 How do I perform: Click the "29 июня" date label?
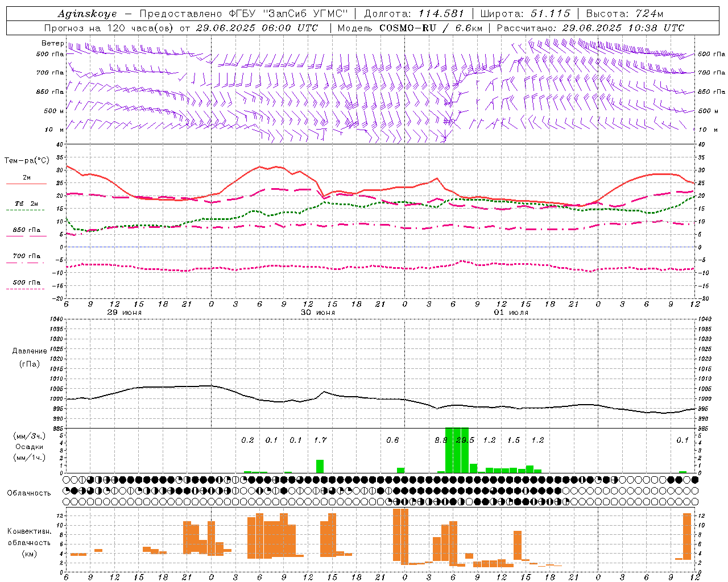(x=125, y=313)
